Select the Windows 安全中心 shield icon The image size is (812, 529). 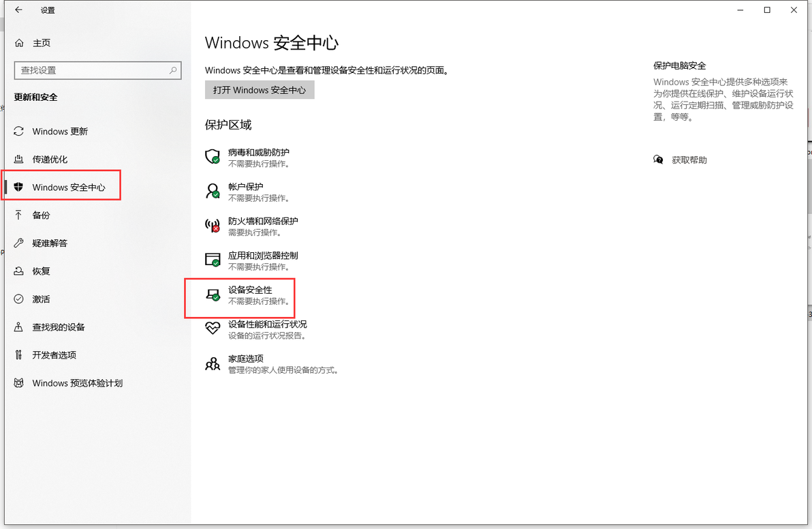coord(18,187)
